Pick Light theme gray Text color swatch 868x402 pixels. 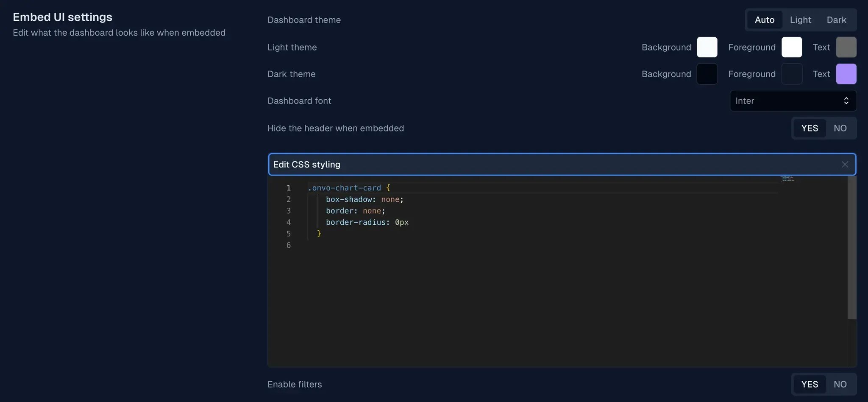[846, 47]
